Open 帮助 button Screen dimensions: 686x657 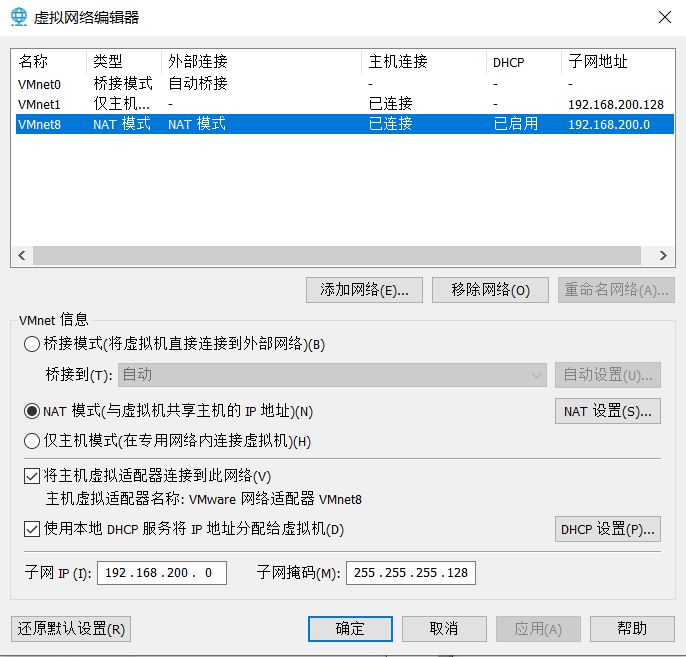(632, 629)
